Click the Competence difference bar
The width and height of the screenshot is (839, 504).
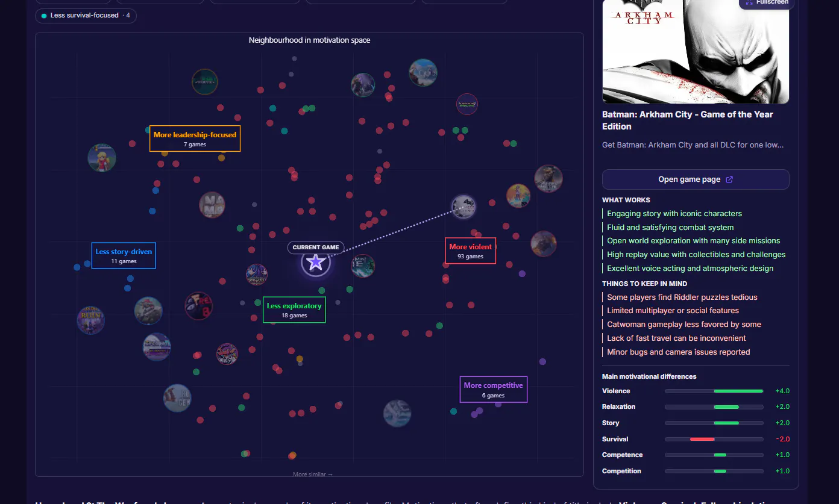point(714,455)
